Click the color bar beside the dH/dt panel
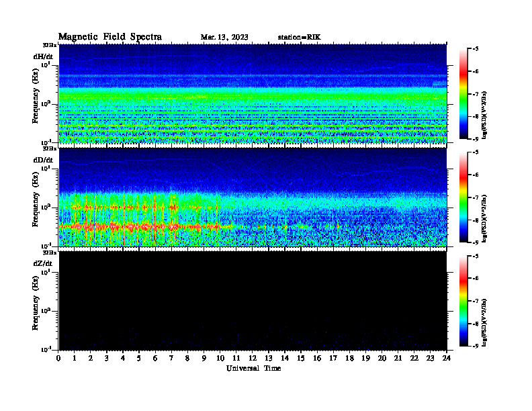Screen dimensions: 532x411 tap(463, 94)
